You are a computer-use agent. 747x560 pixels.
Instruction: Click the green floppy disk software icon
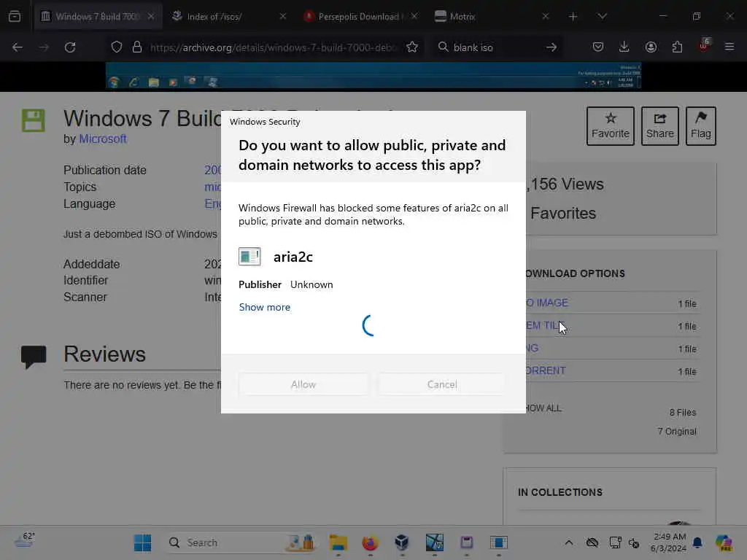(x=34, y=120)
